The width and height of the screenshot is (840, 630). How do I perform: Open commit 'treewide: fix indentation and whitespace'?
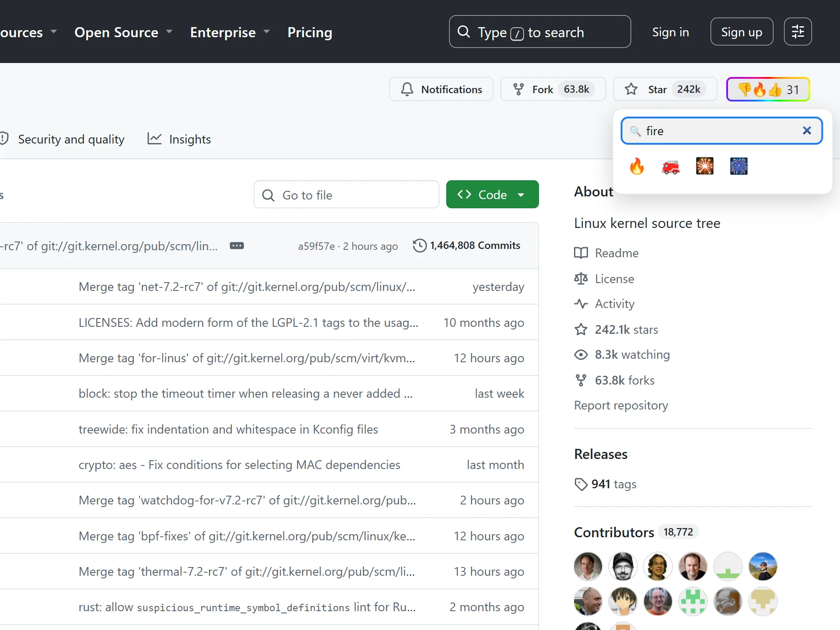(228, 429)
